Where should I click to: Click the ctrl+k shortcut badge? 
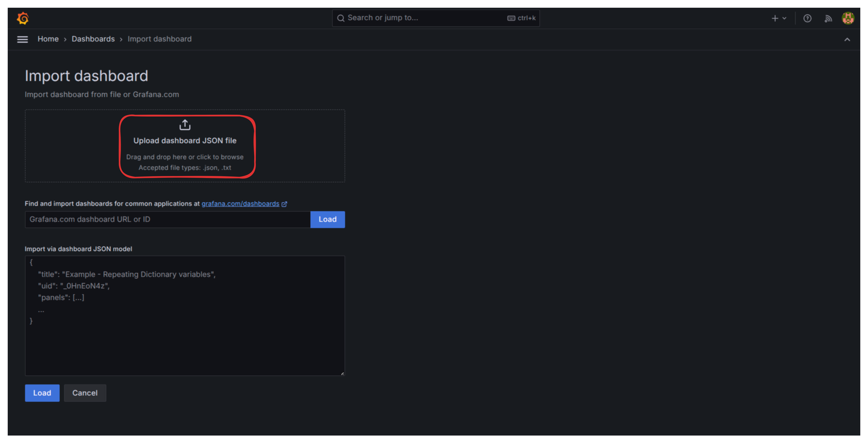point(521,18)
